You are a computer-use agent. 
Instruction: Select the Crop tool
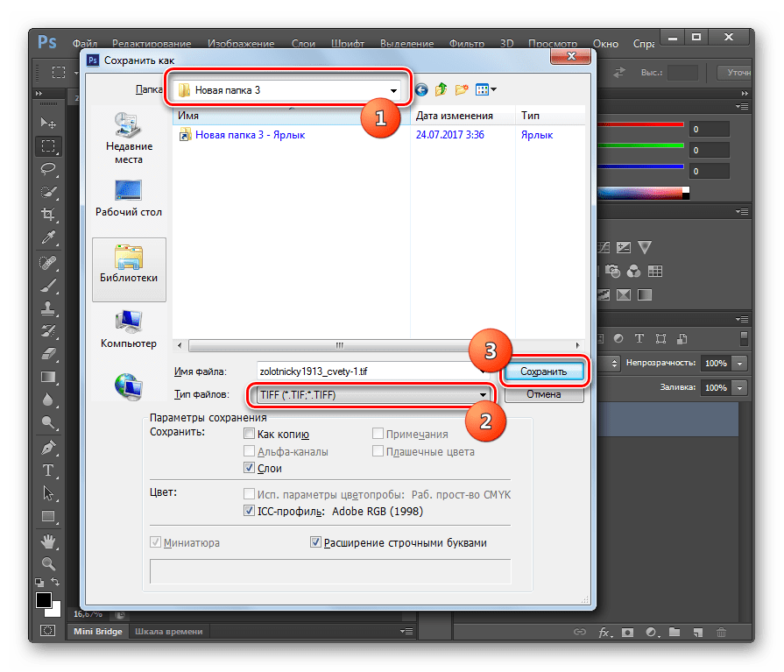[x=48, y=215]
